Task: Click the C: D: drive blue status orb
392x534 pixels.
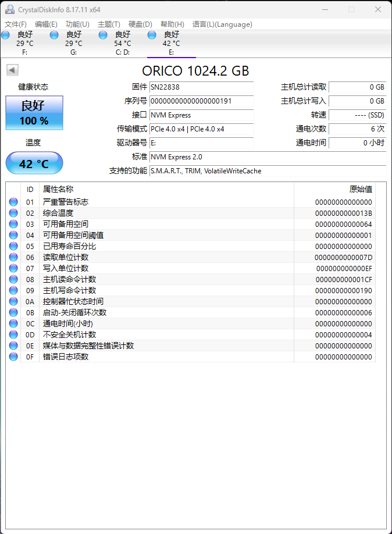Action: point(103,35)
